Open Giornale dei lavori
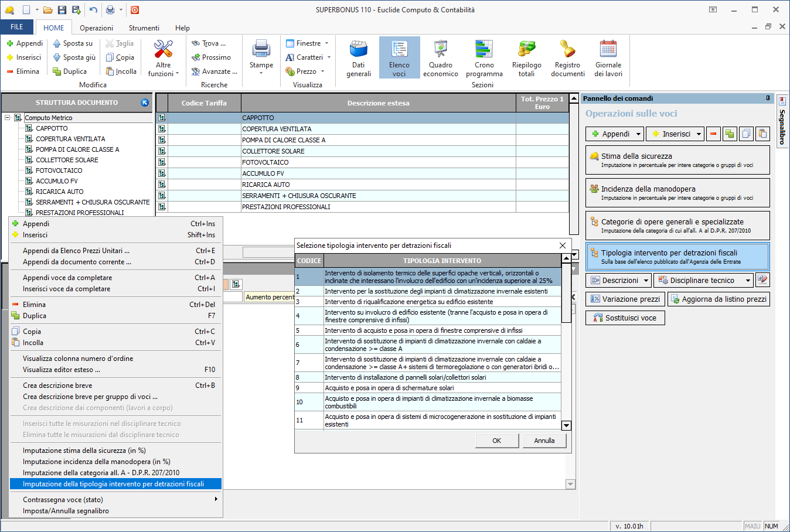This screenshot has height=532, width=790. [x=608, y=58]
